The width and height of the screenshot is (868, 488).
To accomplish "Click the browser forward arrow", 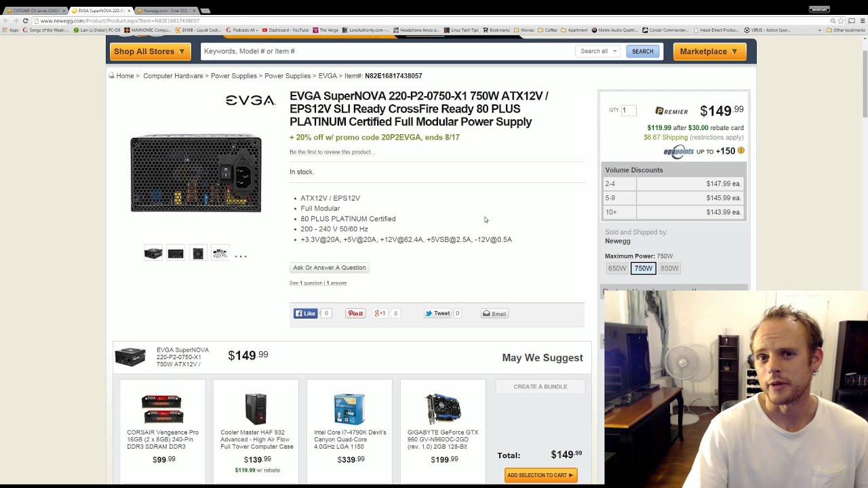I will (x=15, y=21).
